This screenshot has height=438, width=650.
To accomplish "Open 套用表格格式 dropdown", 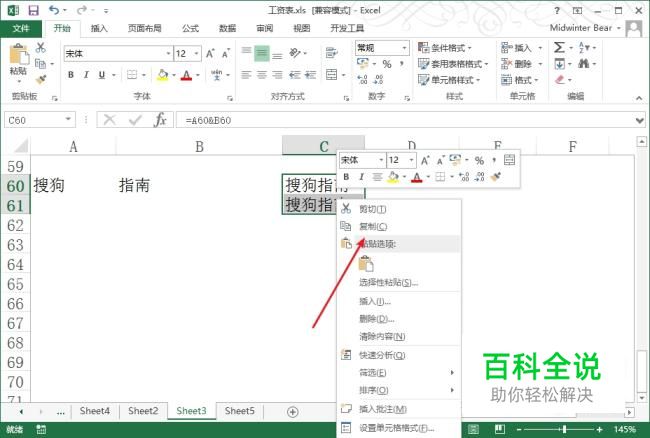I will coord(453,64).
